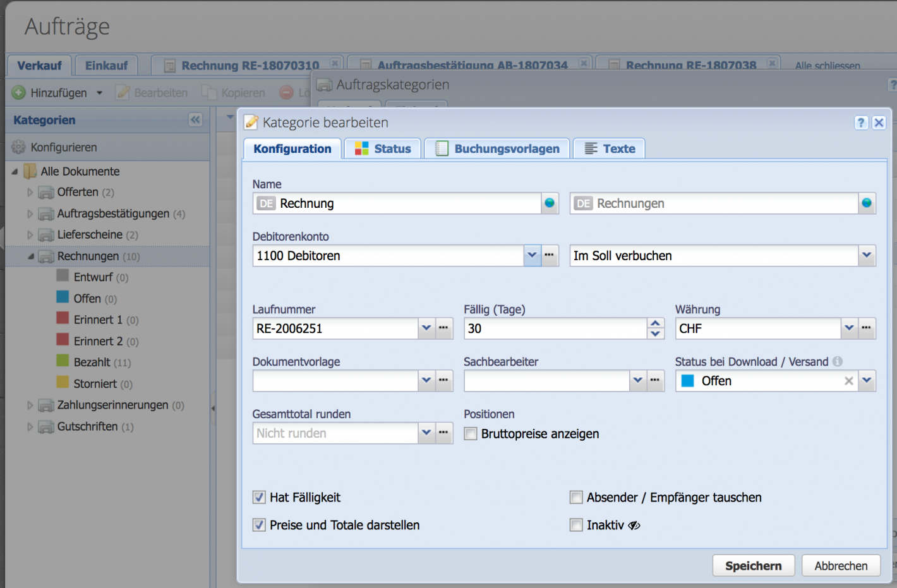Collapse the Rechnungen tree node

point(30,256)
